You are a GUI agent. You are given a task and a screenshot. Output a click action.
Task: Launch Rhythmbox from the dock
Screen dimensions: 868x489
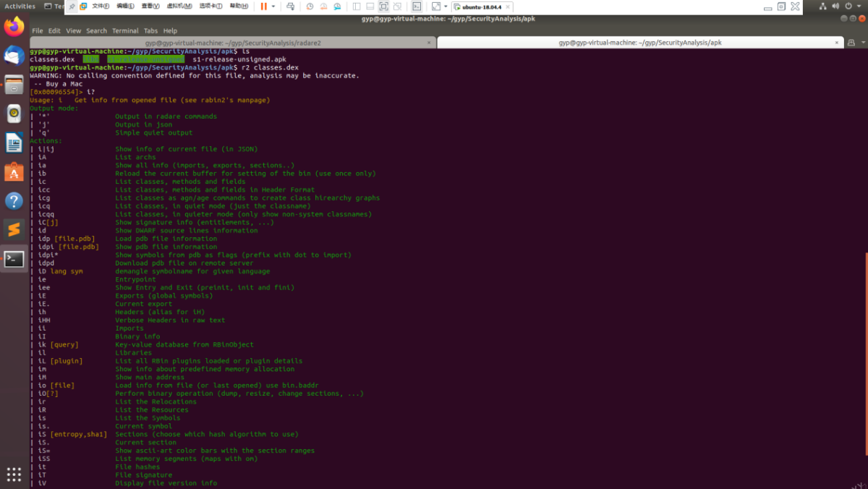(x=14, y=113)
